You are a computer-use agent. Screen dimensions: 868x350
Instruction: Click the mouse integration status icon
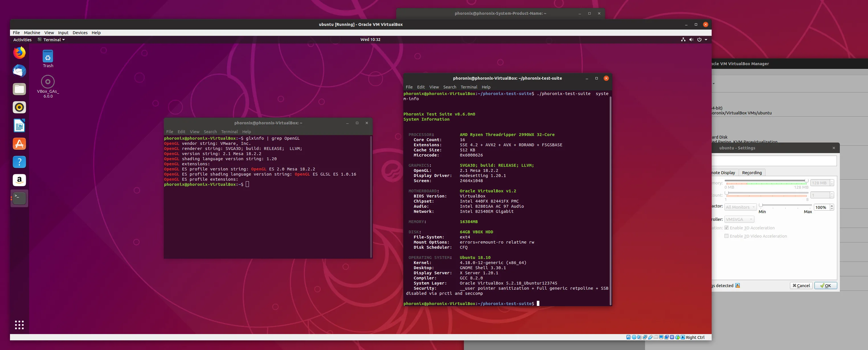tap(677, 337)
